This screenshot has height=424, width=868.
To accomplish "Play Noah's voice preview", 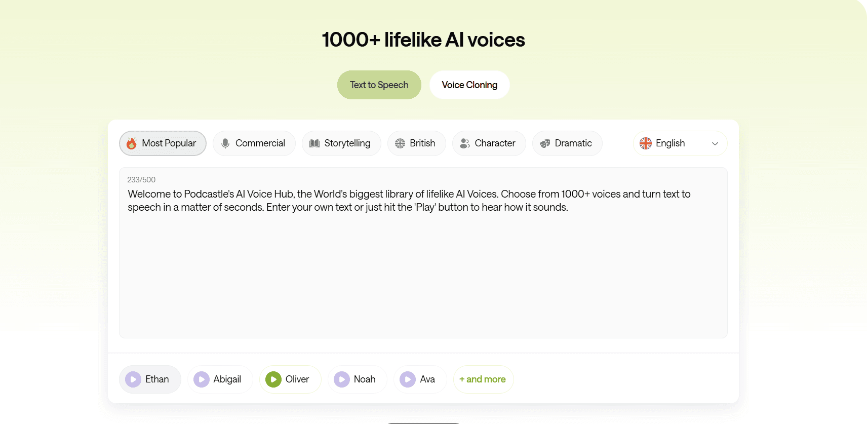I will click(x=342, y=379).
